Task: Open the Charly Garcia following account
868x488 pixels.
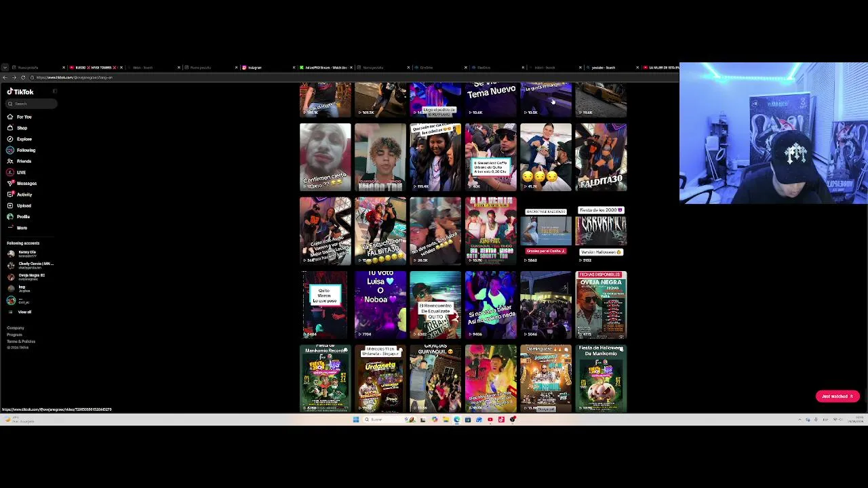Action: tap(30, 265)
